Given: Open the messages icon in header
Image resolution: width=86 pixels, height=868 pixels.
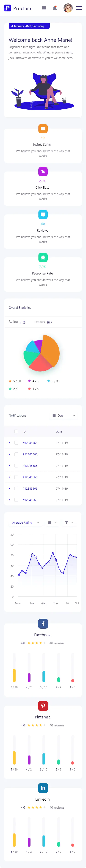Looking at the screenshot, I should [44, 8].
